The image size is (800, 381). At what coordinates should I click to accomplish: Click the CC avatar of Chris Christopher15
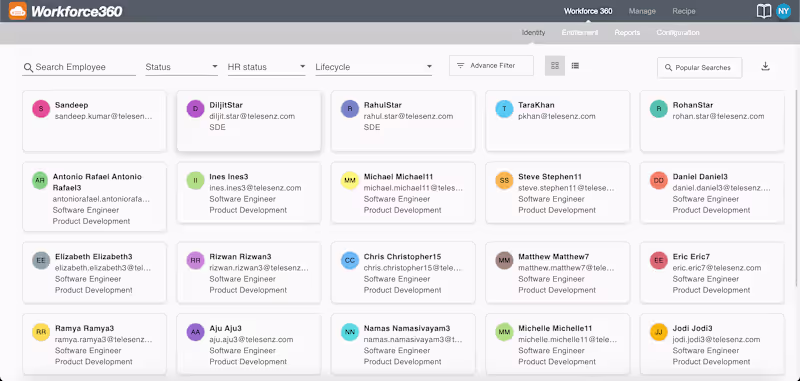coord(349,260)
